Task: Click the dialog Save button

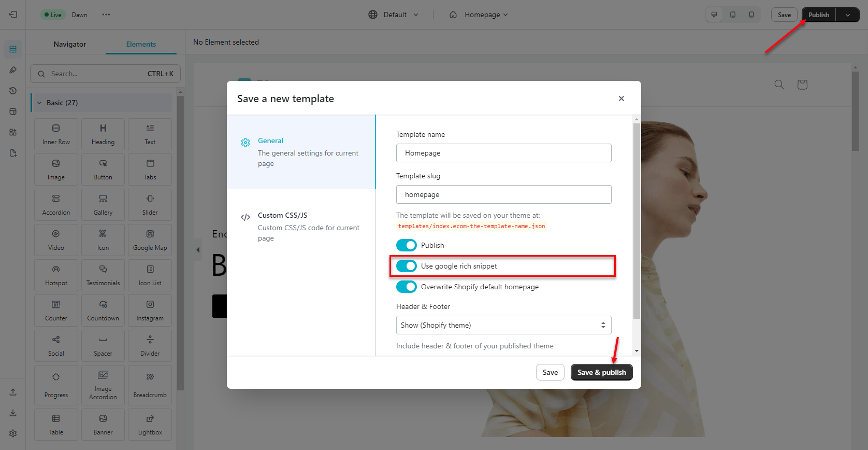Action: coord(550,372)
